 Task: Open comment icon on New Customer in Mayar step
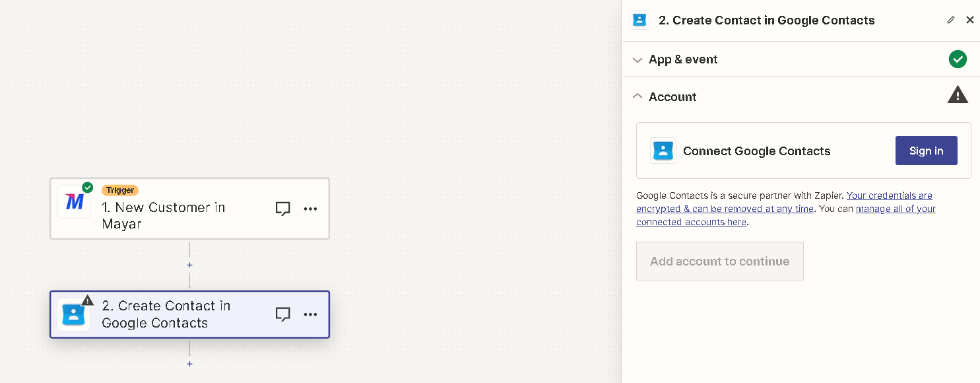[x=282, y=209]
